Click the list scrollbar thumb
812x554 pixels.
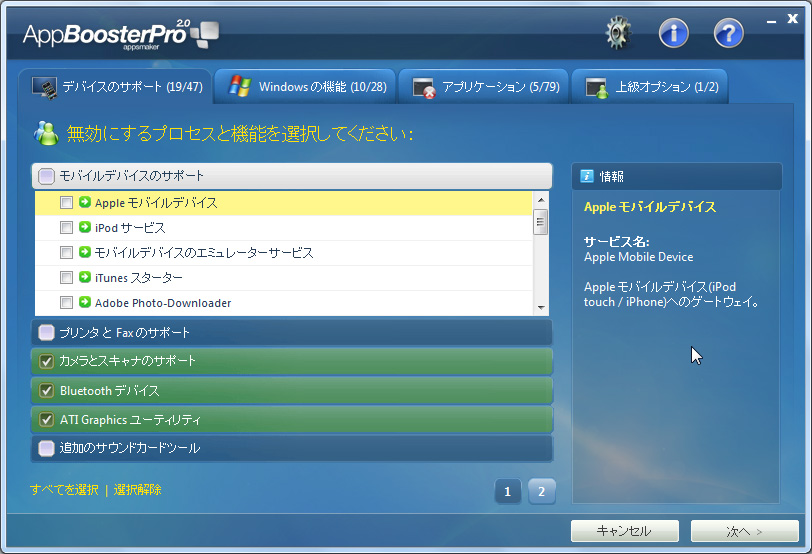pos(541,222)
